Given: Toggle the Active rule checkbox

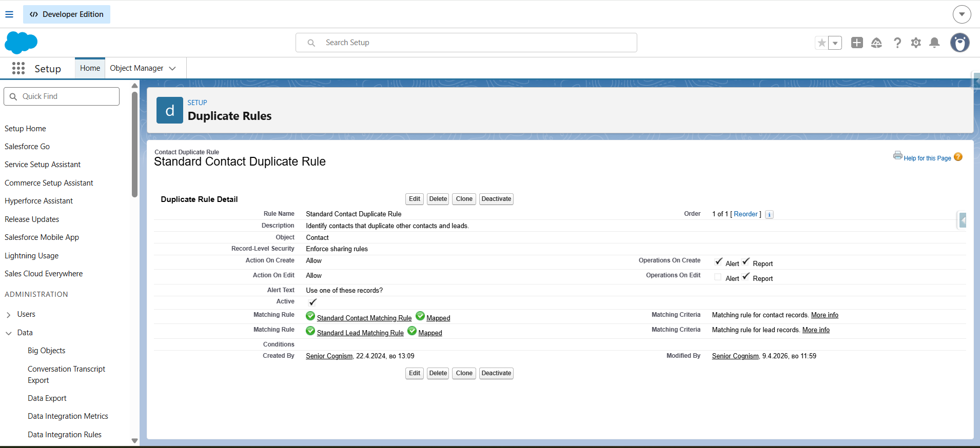Looking at the screenshot, I should coord(312,302).
